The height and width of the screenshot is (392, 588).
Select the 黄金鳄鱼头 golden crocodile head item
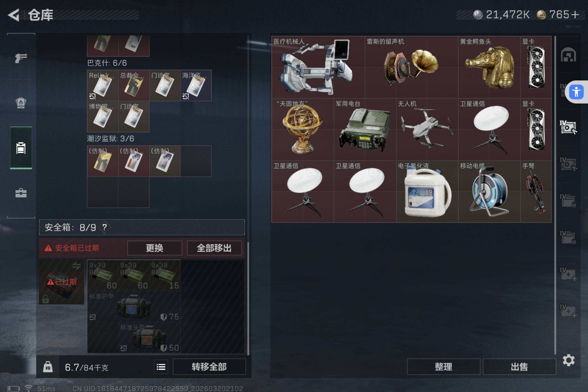tap(489, 67)
